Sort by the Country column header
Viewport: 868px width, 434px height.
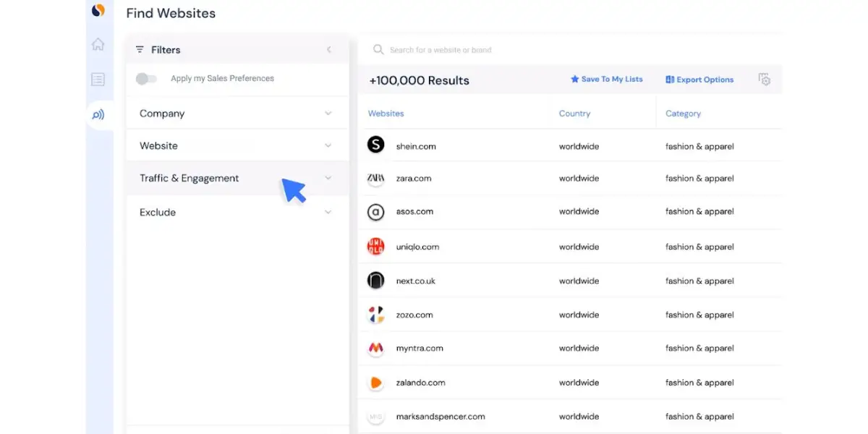click(x=574, y=114)
